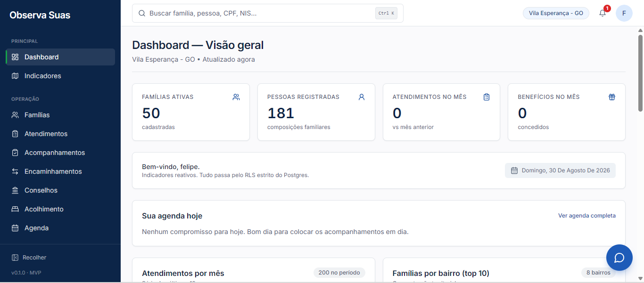The height and width of the screenshot is (283, 644).
Task: Click the Atendimentos no Mês clipboard icon
Action: (x=487, y=97)
